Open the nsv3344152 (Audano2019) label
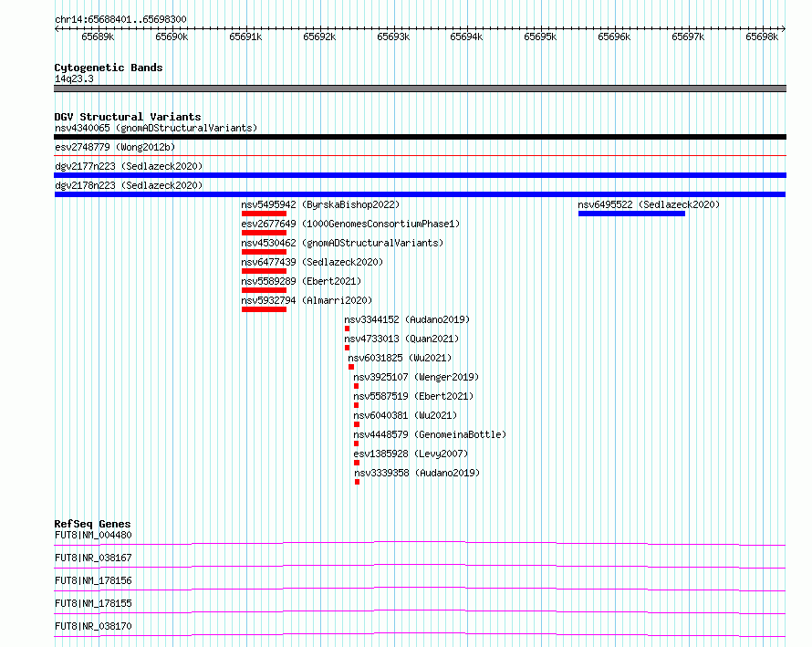The height and width of the screenshot is (647, 812). [x=407, y=319]
